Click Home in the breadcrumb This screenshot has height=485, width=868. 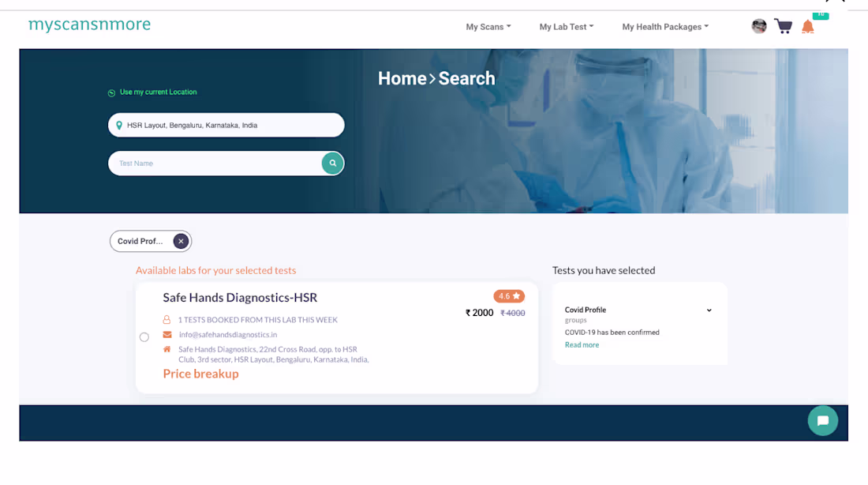pyautogui.click(x=402, y=78)
